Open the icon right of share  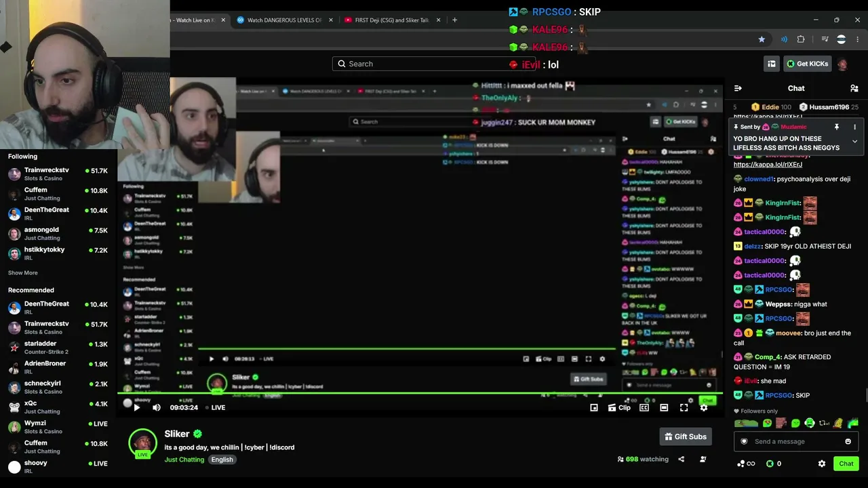tap(703, 459)
